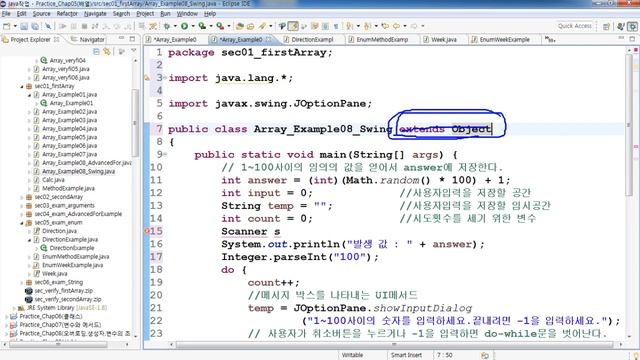Open the Debug button dropdown arrow

click(x=175, y=26)
